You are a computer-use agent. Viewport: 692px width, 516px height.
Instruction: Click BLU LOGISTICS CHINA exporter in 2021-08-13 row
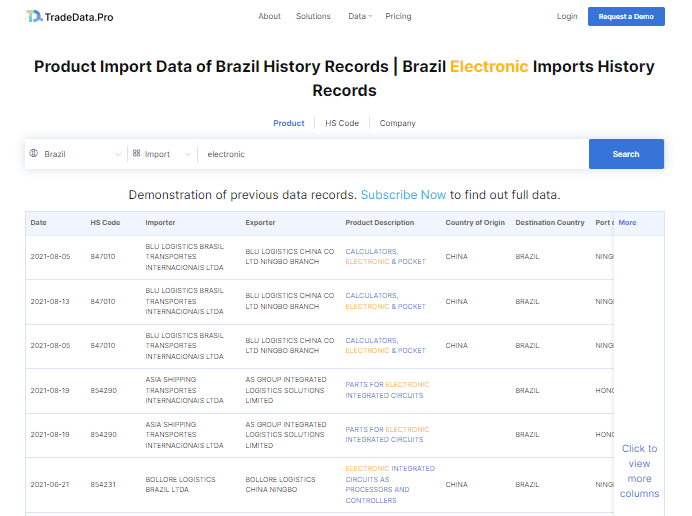tap(290, 301)
